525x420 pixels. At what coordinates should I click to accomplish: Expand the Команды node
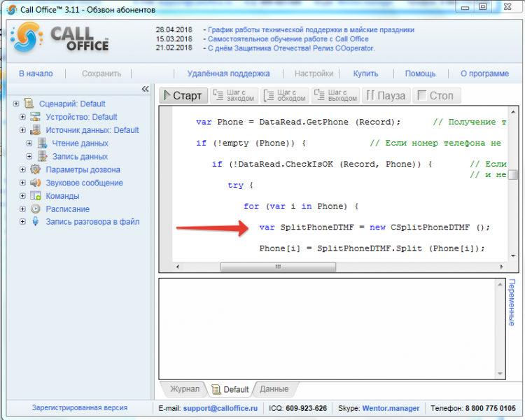[x=22, y=195]
